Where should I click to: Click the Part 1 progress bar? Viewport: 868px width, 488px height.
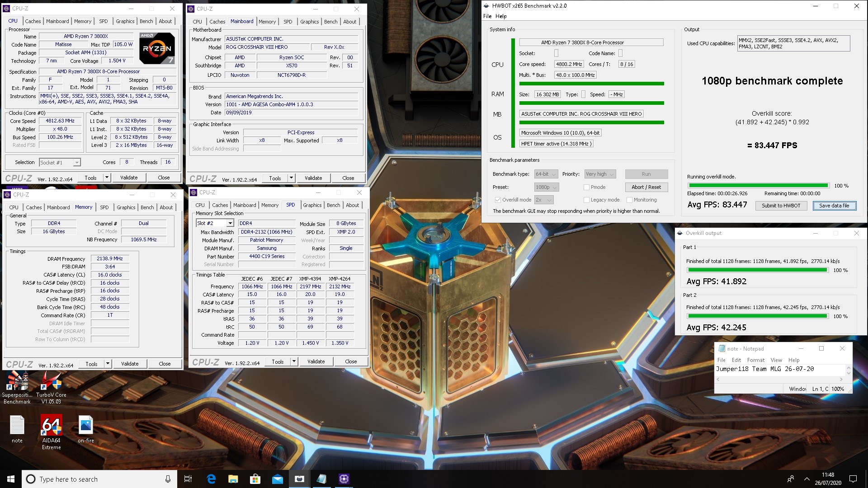coord(757,270)
